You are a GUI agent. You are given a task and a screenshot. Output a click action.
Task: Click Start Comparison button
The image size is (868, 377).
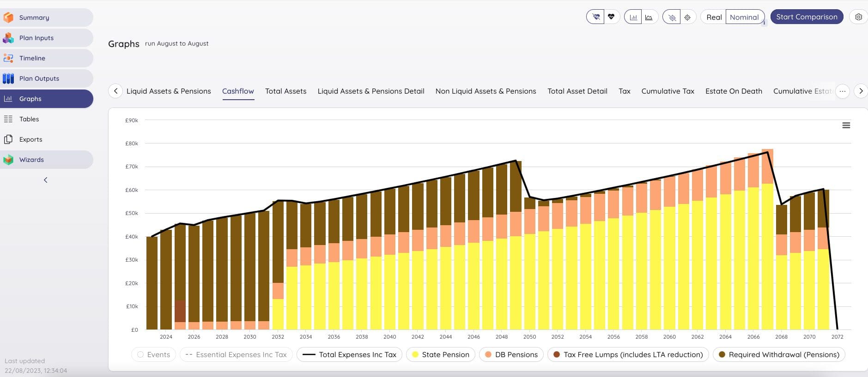pos(806,17)
